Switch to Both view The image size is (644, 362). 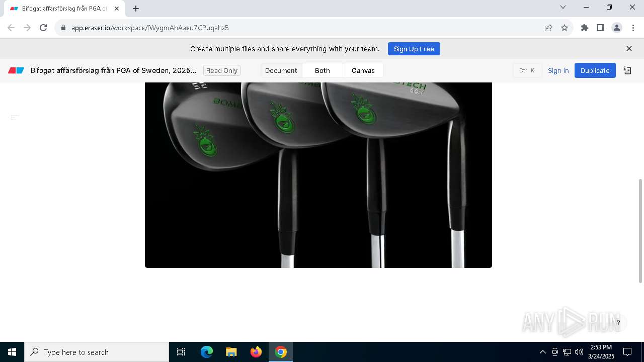pyautogui.click(x=323, y=70)
